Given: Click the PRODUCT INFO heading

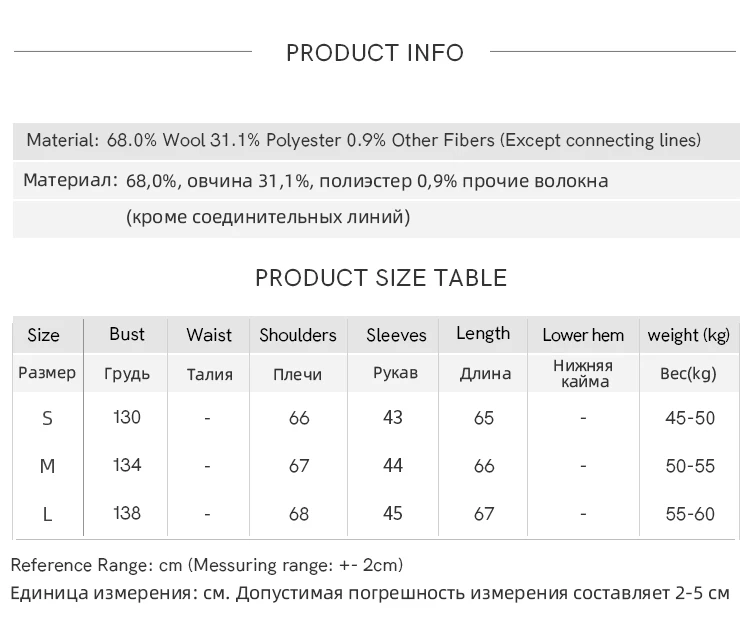Looking at the screenshot, I should (375, 53).
